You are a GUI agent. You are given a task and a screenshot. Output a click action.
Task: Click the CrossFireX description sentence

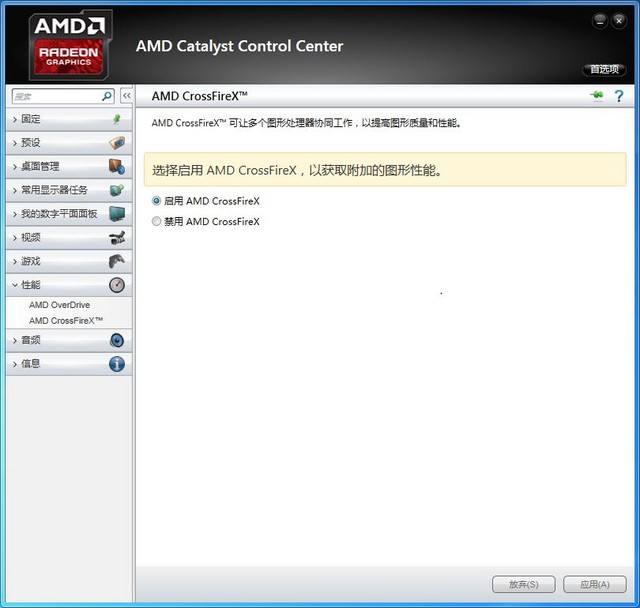[307, 123]
